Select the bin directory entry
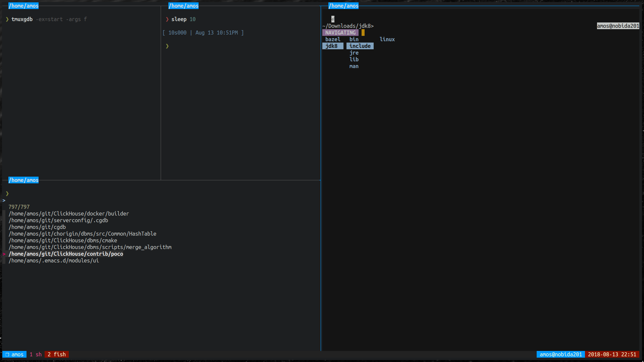Viewport: 644px width, 362px height. (x=354, y=39)
